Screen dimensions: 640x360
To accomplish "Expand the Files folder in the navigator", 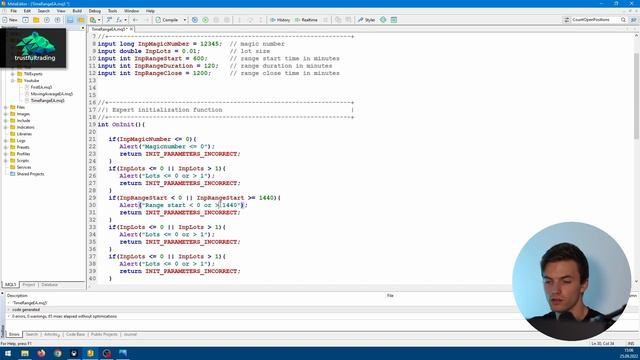I will coord(6,107).
